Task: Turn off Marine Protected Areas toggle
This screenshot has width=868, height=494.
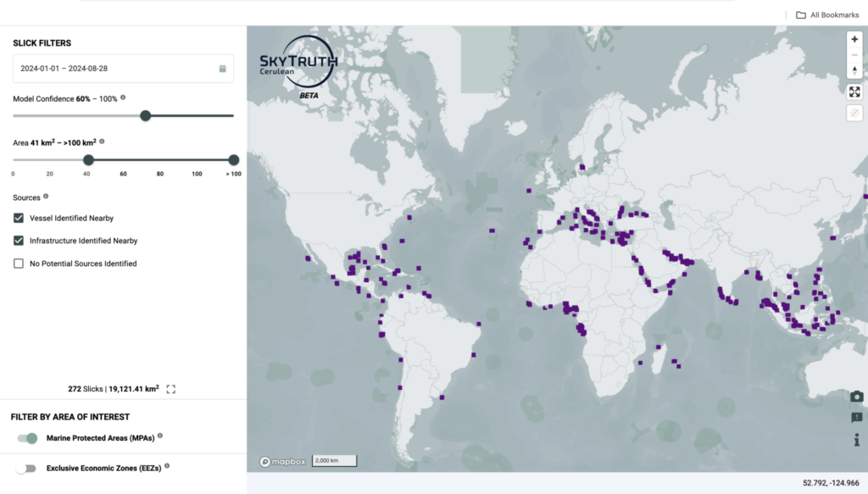Action: (27, 438)
